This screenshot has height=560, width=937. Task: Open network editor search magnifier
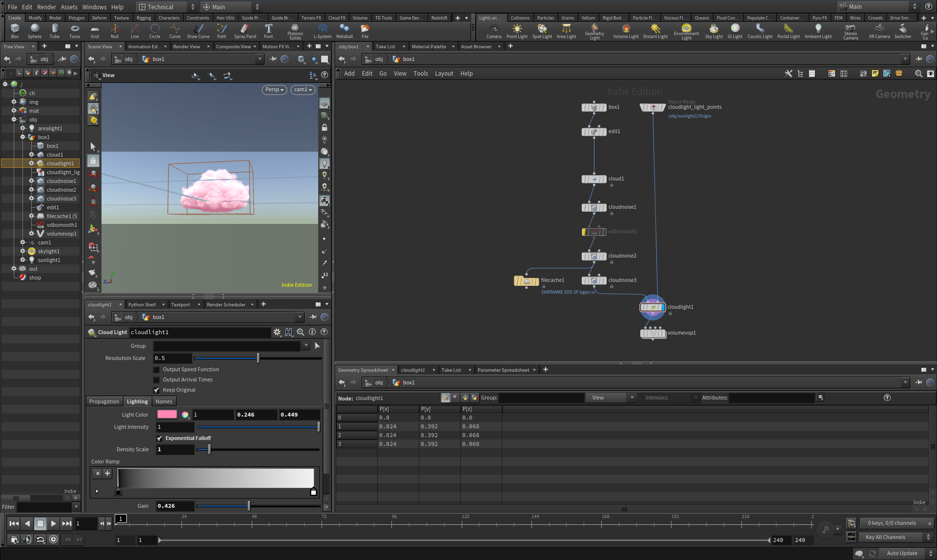click(918, 74)
